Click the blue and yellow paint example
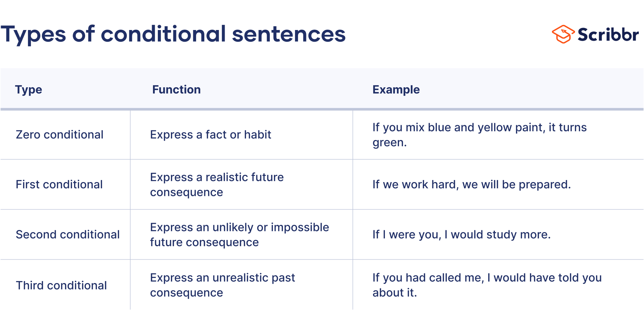 click(479, 128)
